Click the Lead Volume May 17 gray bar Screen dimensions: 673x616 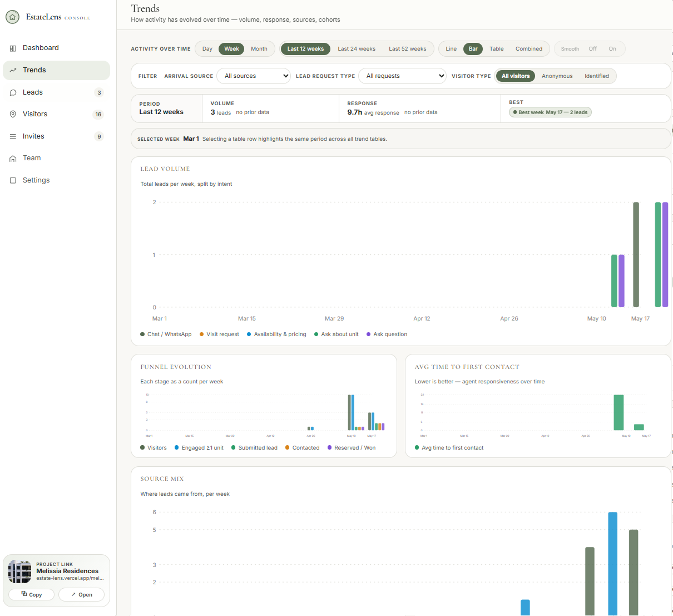(x=636, y=255)
